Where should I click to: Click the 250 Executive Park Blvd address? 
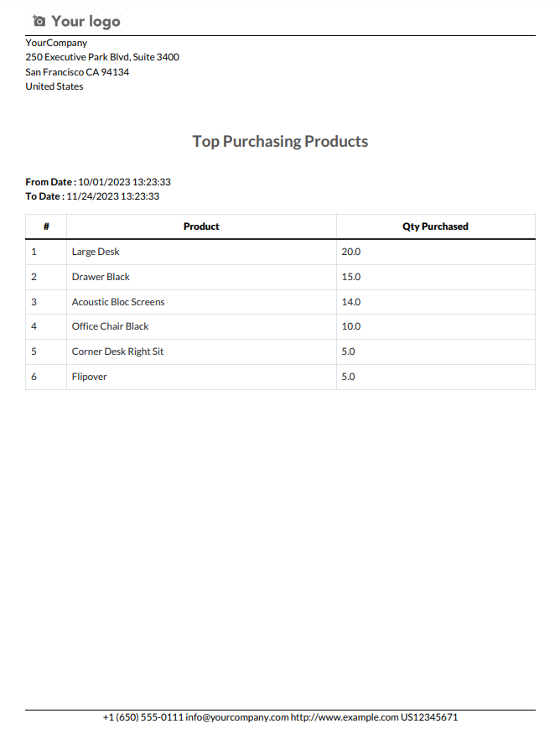tap(102, 57)
